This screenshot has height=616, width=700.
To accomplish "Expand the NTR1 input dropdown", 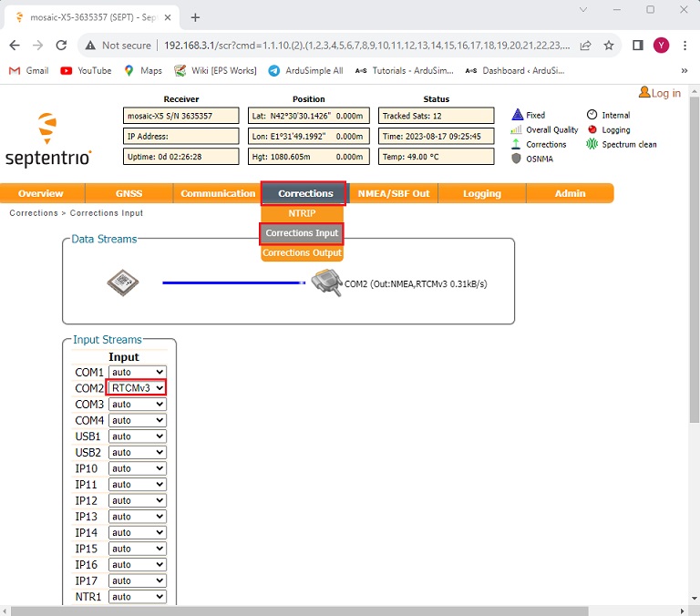I will [137, 597].
